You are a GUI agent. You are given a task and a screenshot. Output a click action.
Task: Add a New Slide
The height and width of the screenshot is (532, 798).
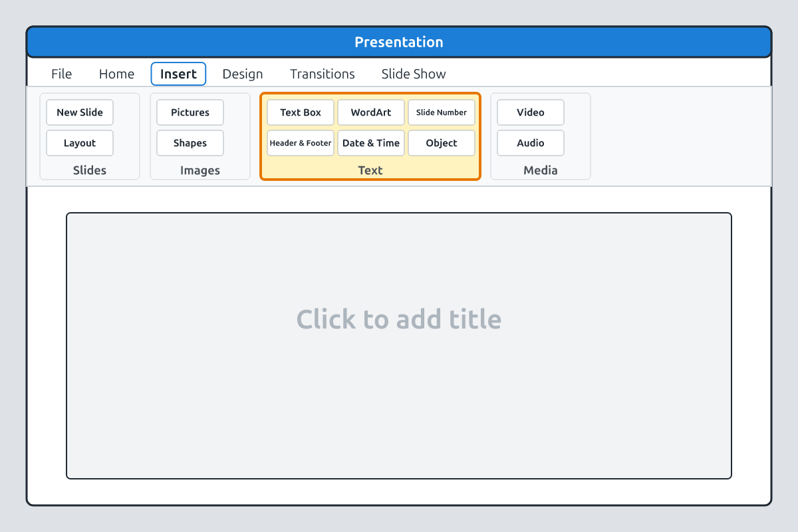coord(80,112)
